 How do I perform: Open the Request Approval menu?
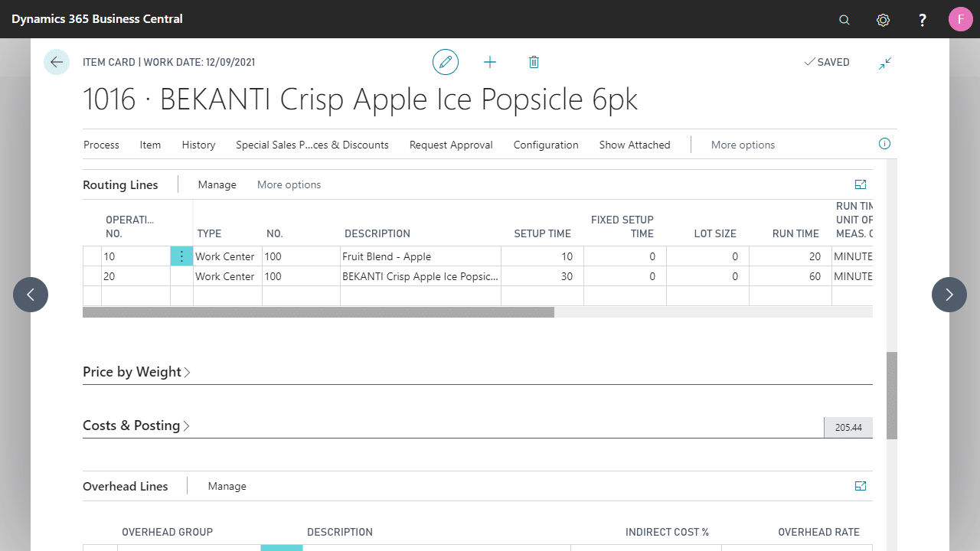(451, 145)
